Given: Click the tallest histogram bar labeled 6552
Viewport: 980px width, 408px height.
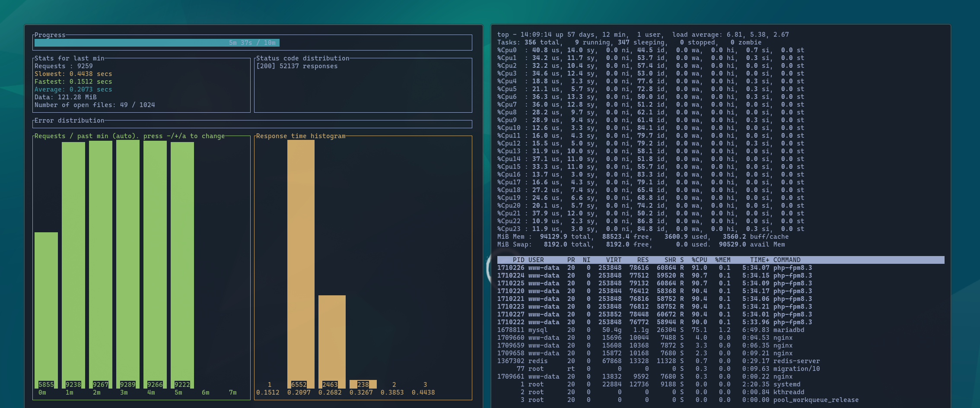Looking at the screenshot, I should point(301,263).
